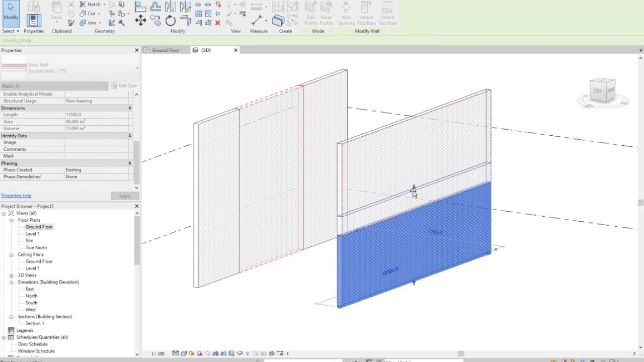Click the red Delete icon
Image resolution: width=644 pixels, height=362 pixels.
click(217, 23)
